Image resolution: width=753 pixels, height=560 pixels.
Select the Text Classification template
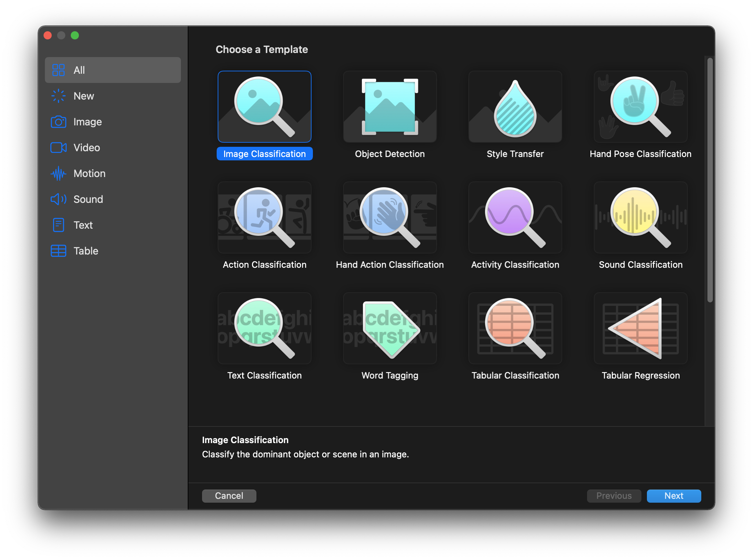264,328
